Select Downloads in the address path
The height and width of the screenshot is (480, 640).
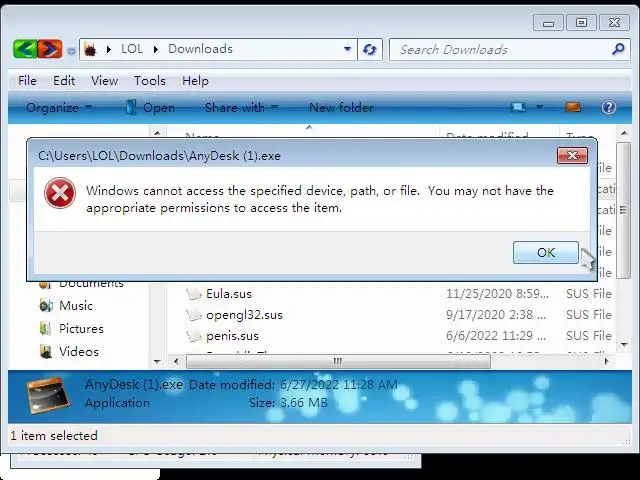[x=200, y=49]
